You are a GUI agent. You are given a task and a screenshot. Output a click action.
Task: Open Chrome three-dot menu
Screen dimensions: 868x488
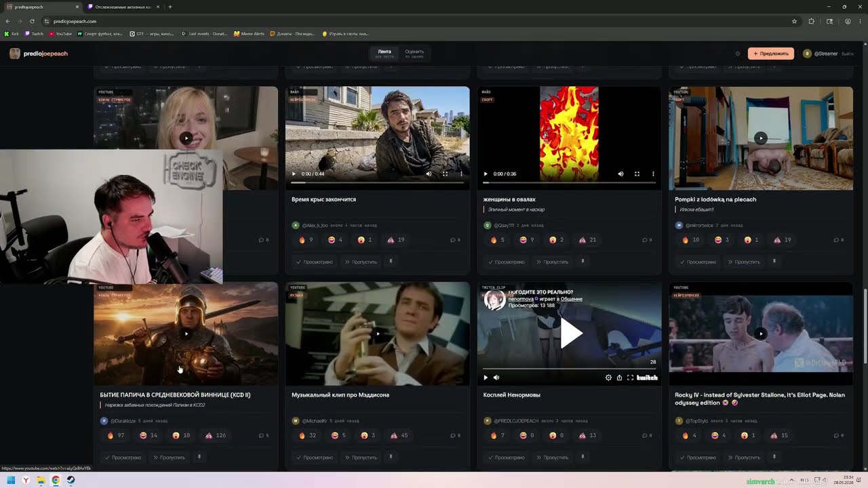[x=859, y=21]
